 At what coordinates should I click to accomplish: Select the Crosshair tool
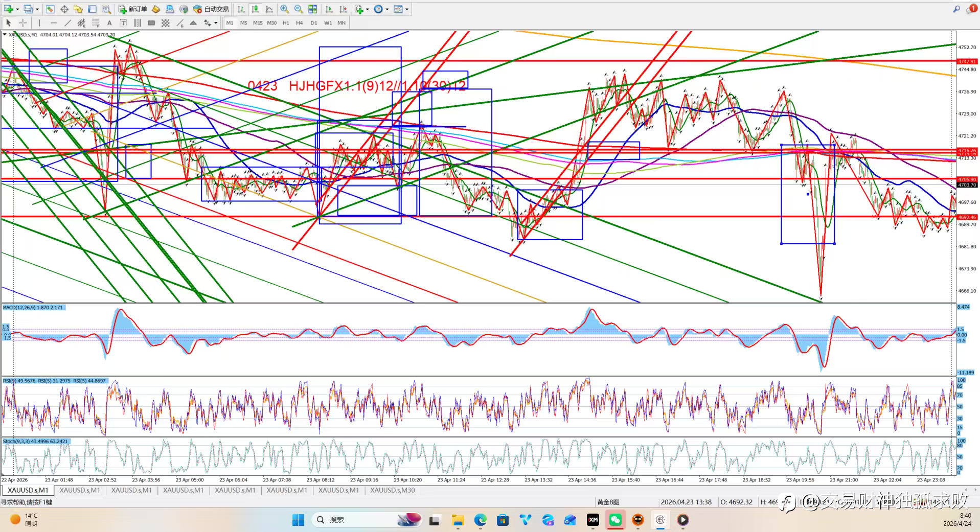23,23
